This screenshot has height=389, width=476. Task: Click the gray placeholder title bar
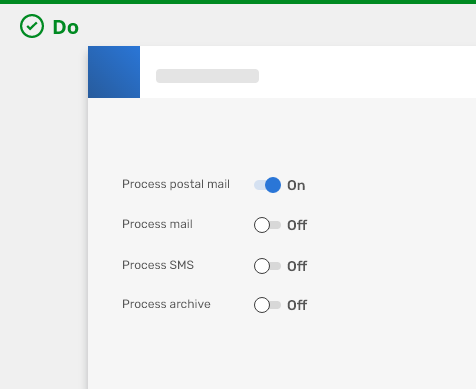point(207,76)
